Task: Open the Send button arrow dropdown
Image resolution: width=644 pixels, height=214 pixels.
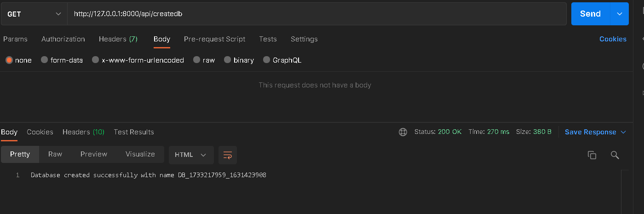Action: tap(619, 14)
